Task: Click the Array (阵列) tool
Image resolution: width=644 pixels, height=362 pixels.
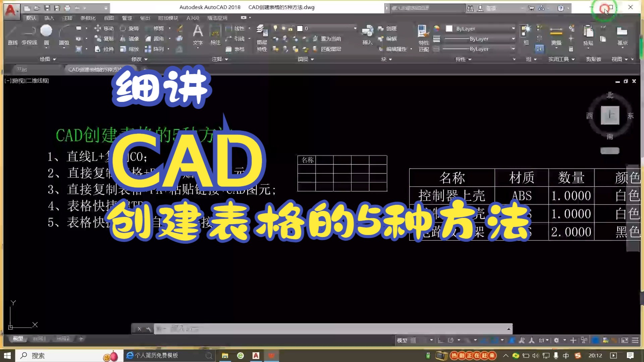Action: click(x=155, y=49)
